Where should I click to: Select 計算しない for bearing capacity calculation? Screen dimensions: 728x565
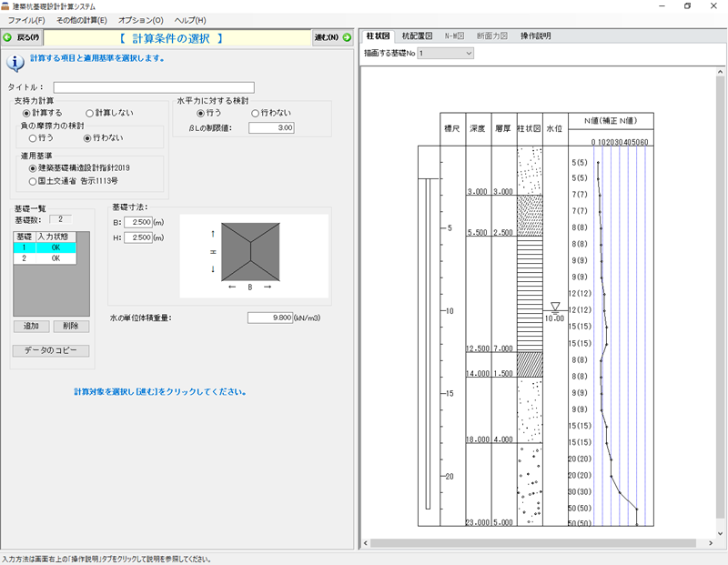pos(109,113)
